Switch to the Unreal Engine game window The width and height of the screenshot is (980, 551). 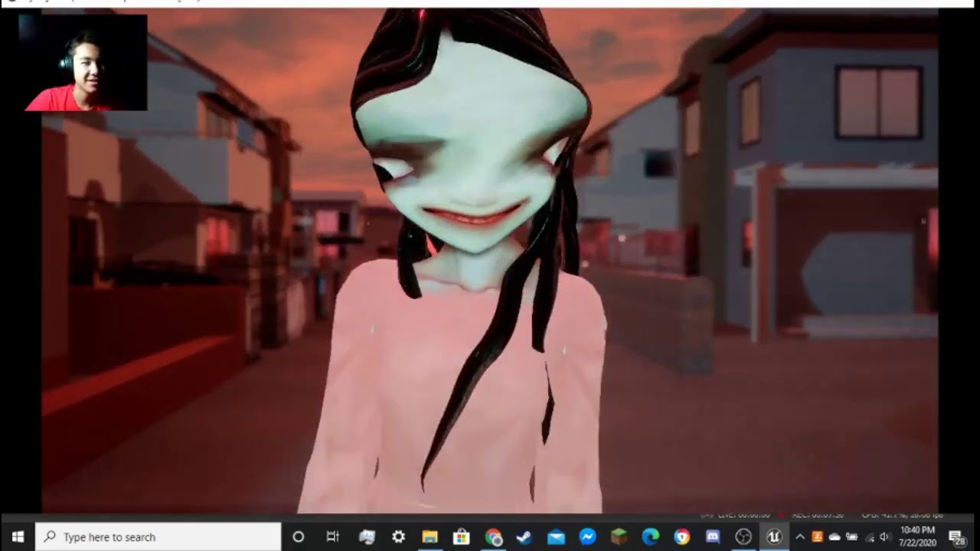[x=774, y=537]
